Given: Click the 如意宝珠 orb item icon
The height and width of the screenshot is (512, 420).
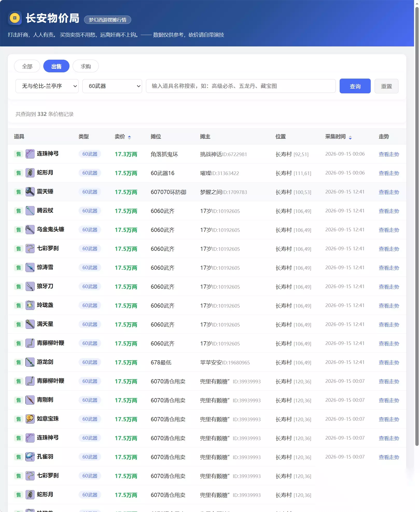Looking at the screenshot, I should pyautogui.click(x=30, y=419).
